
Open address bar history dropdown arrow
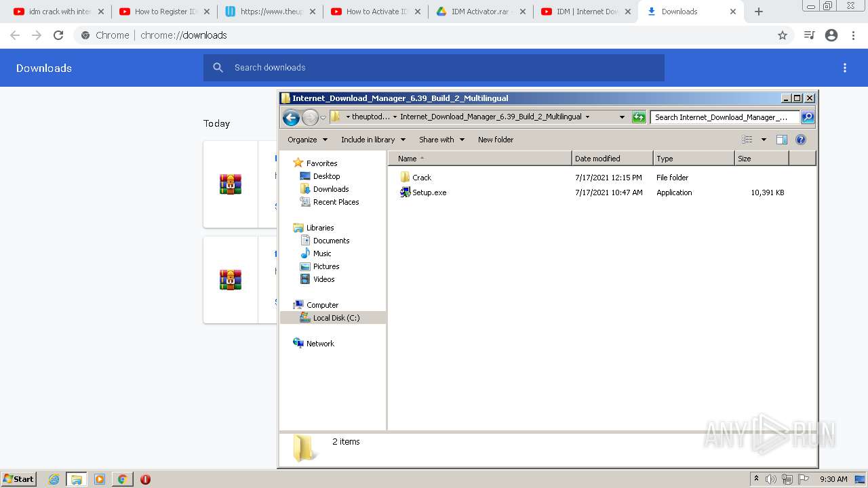[622, 117]
